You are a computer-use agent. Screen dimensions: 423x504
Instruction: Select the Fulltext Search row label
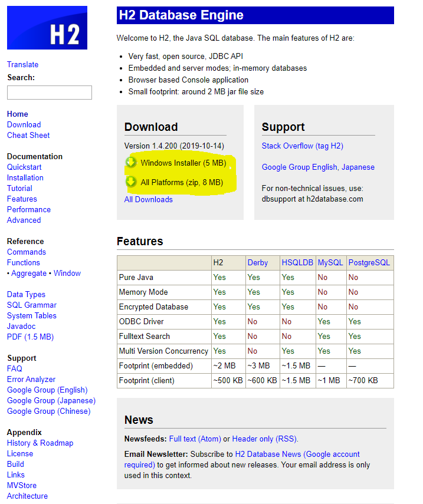click(x=144, y=336)
